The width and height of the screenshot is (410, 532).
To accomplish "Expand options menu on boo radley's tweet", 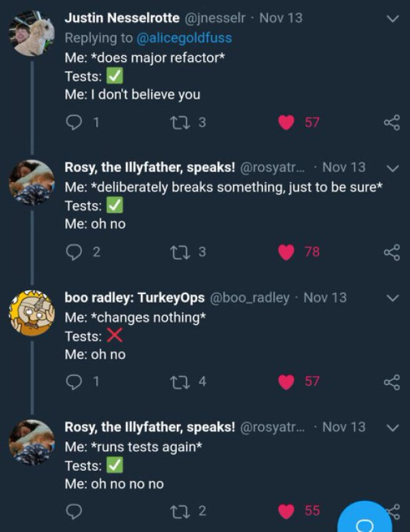I will [394, 298].
